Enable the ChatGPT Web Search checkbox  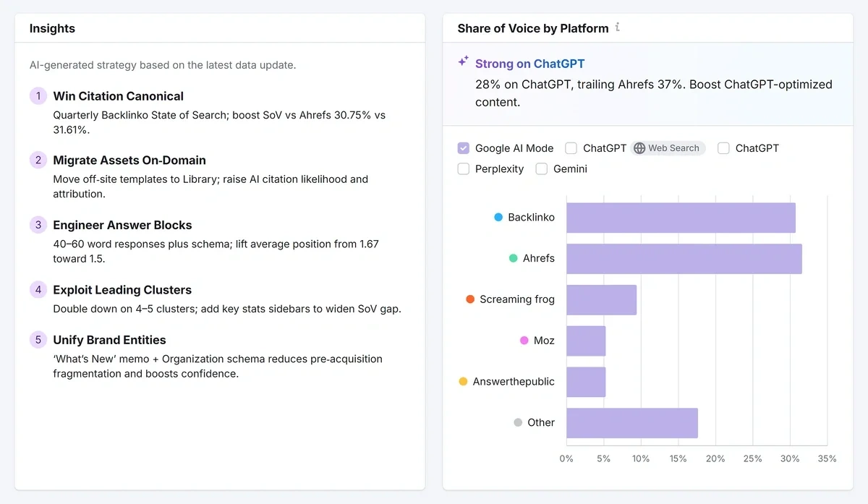coord(571,148)
